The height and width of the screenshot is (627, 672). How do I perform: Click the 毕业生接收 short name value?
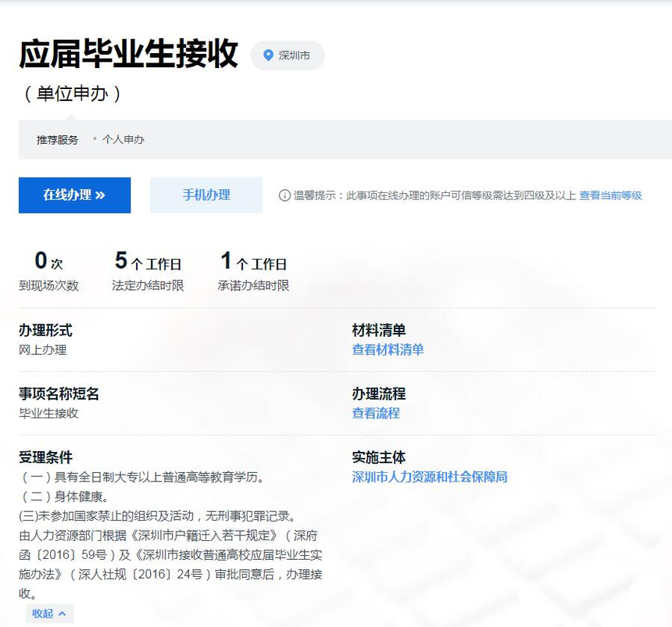pyautogui.click(x=48, y=413)
